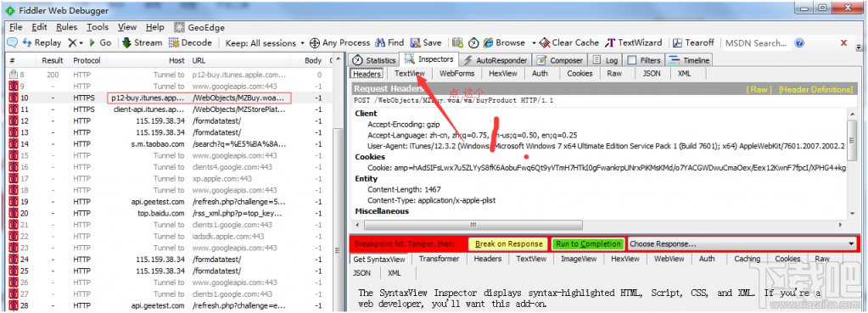Tearoff the inspectors panel
The height and width of the screenshot is (313, 868).
(x=693, y=42)
